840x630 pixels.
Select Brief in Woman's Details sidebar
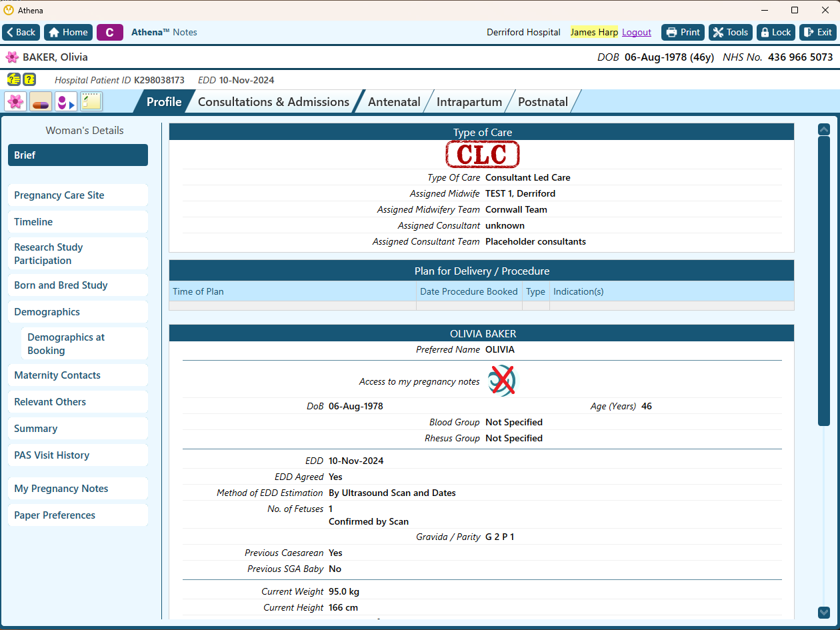click(x=78, y=155)
